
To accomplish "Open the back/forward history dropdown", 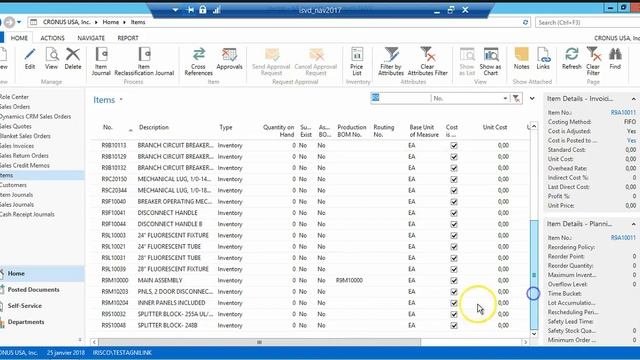I will tap(19, 22).
